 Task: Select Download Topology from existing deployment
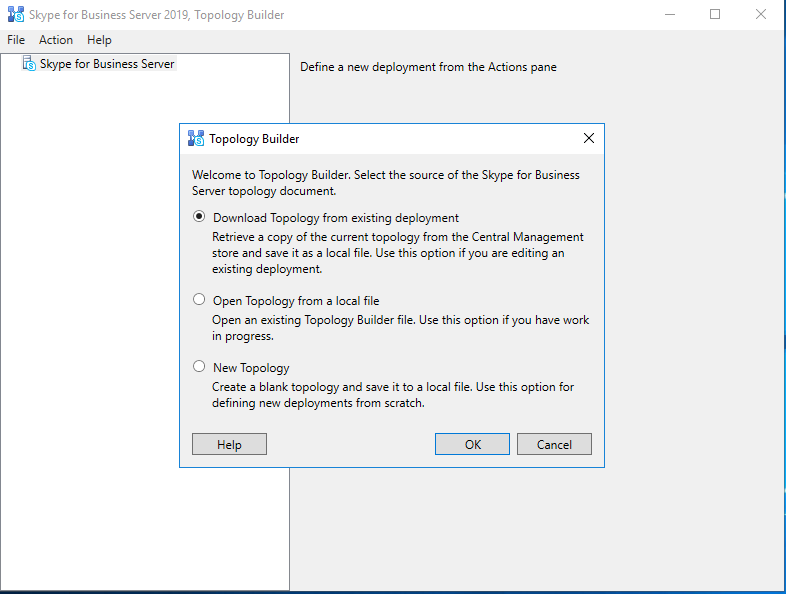click(200, 217)
